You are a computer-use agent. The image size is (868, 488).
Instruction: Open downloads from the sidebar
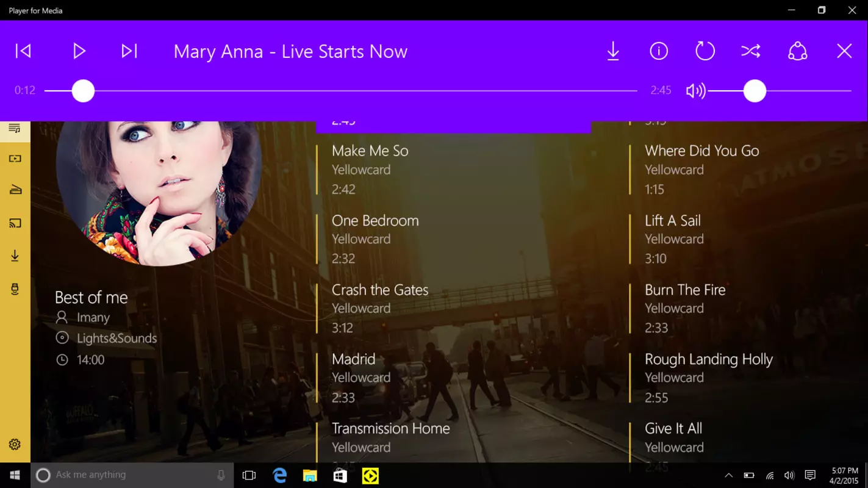pos(15,256)
